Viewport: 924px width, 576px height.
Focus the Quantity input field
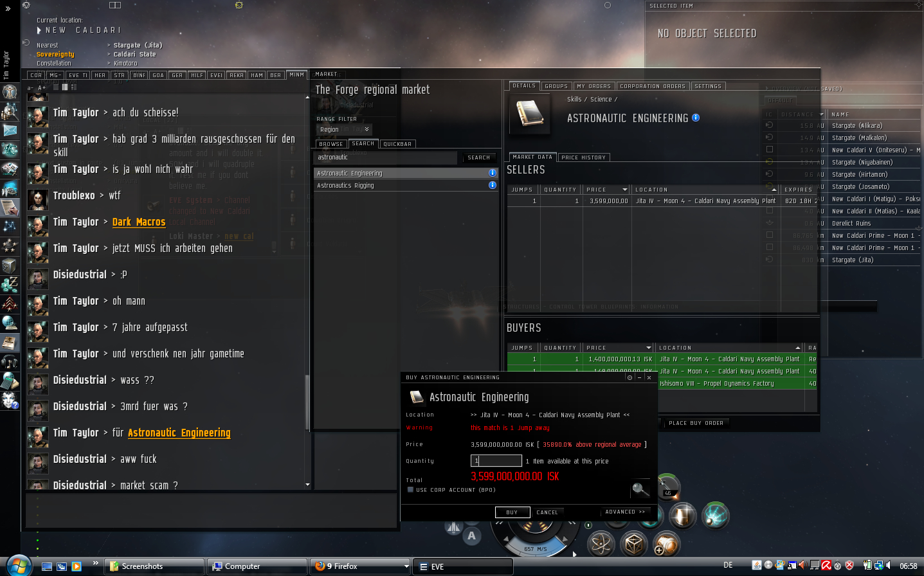click(x=496, y=460)
